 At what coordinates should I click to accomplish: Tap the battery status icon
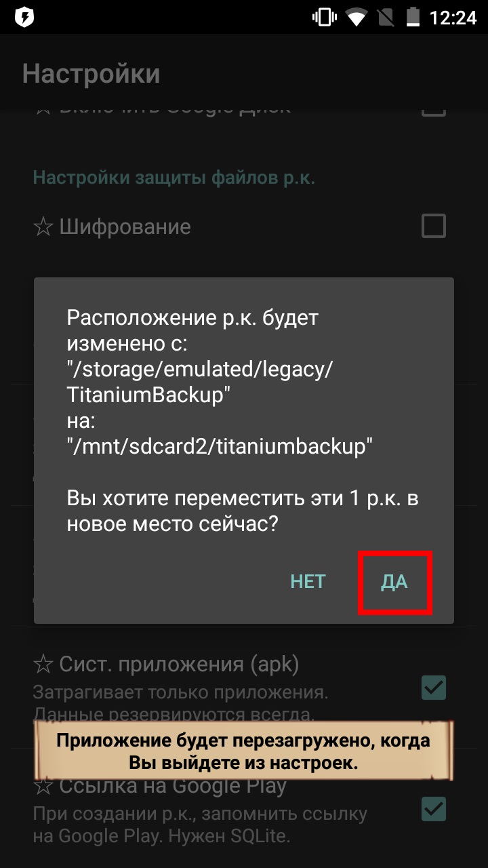[x=411, y=17]
